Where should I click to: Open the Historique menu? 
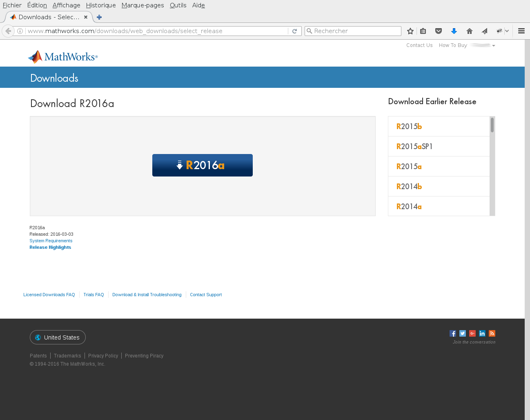click(101, 5)
